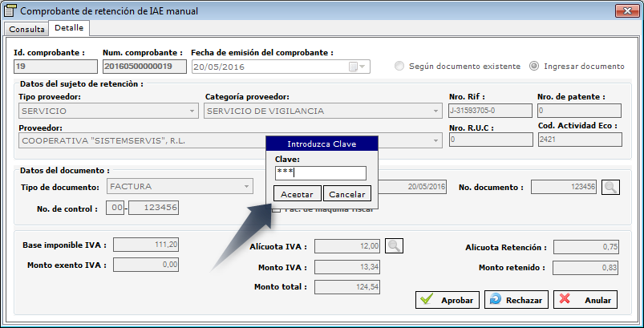Switch to the Consulta tab
The width and height of the screenshot is (644, 328).
click(x=26, y=29)
